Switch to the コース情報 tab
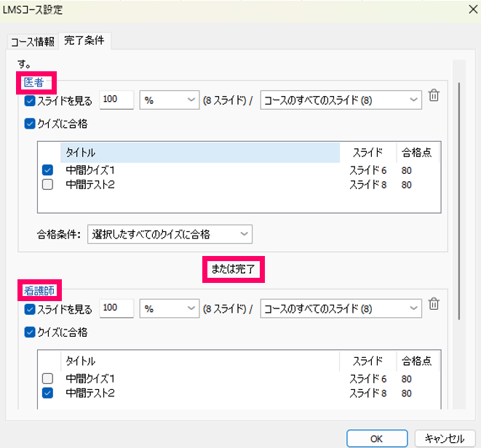Viewport: 481px width, 448px height. click(x=33, y=41)
